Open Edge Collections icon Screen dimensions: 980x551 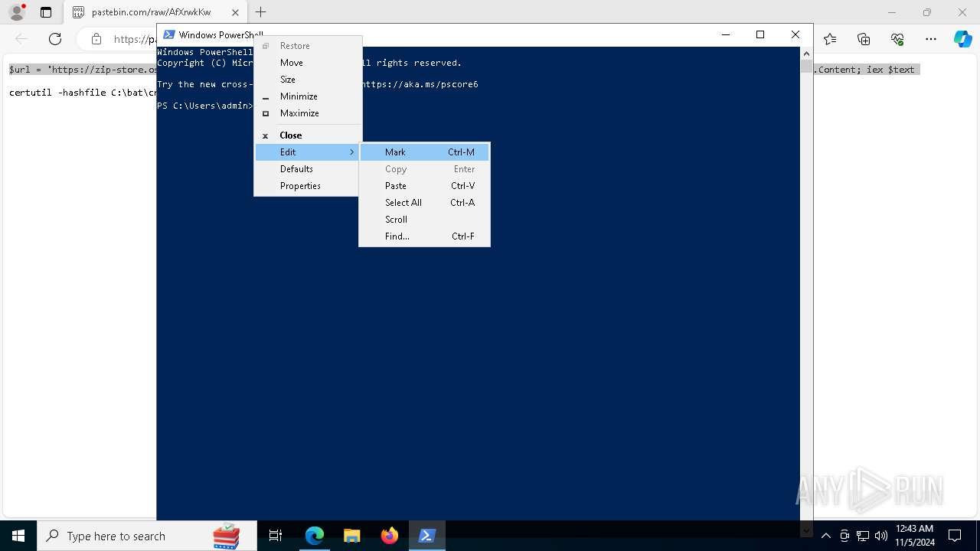coord(864,39)
